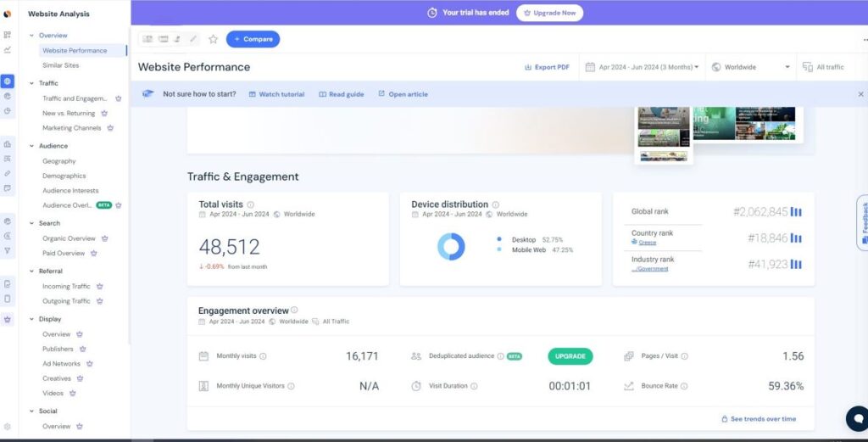Click the Compare button
Viewport: 868px width, 442px height.
[x=253, y=39]
